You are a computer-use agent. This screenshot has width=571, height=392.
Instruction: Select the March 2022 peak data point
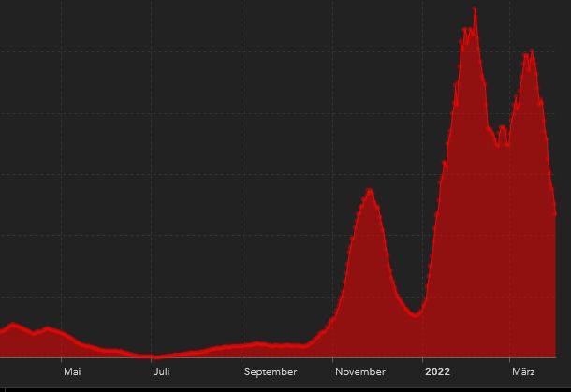tap(531, 51)
